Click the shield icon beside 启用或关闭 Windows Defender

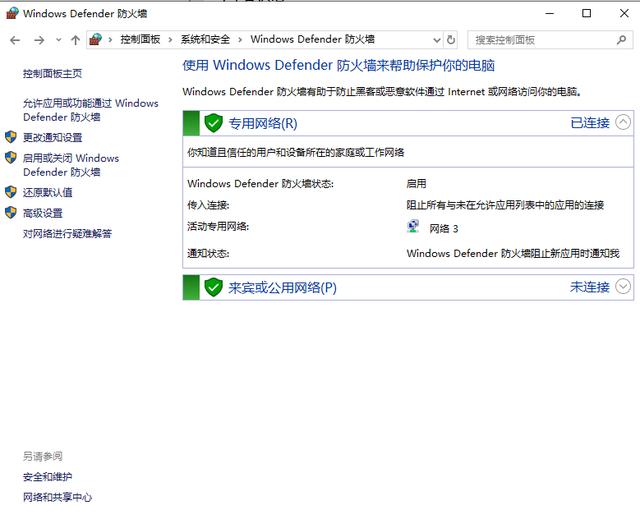pyautogui.click(x=11, y=157)
